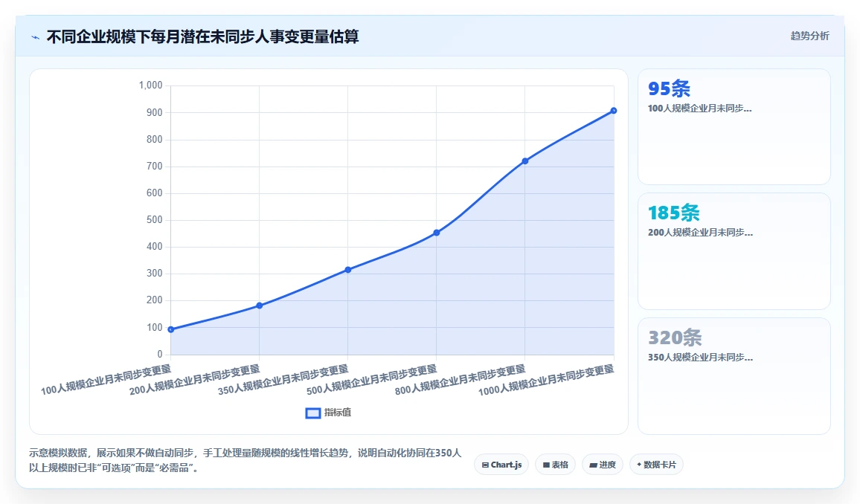Click the data point for 800人规模企业
Screen dimensions: 860x504
[525, 161]
